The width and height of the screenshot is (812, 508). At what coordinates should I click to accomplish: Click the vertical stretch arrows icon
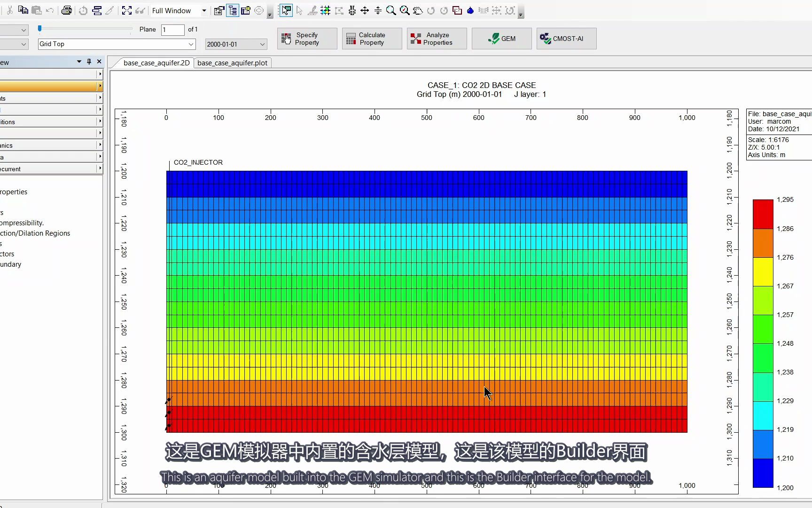coord(378,10)
